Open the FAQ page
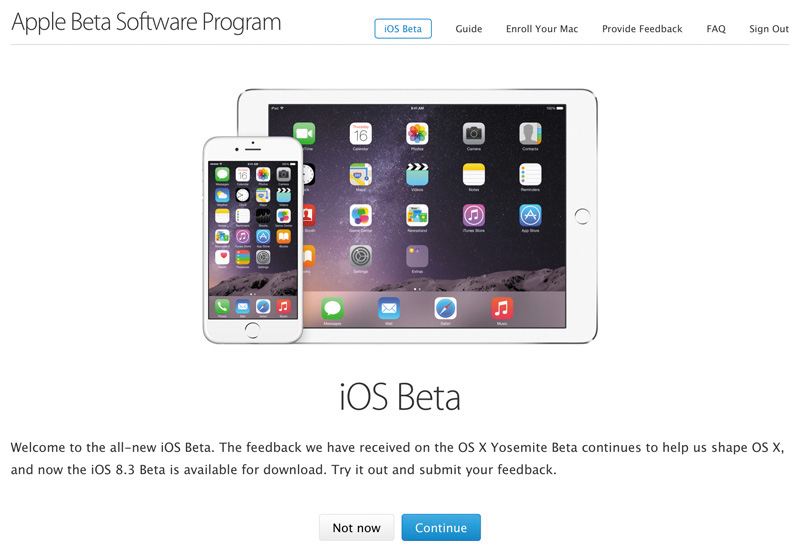The height and width of the screenshot is (554, 800). click(716, 29)
